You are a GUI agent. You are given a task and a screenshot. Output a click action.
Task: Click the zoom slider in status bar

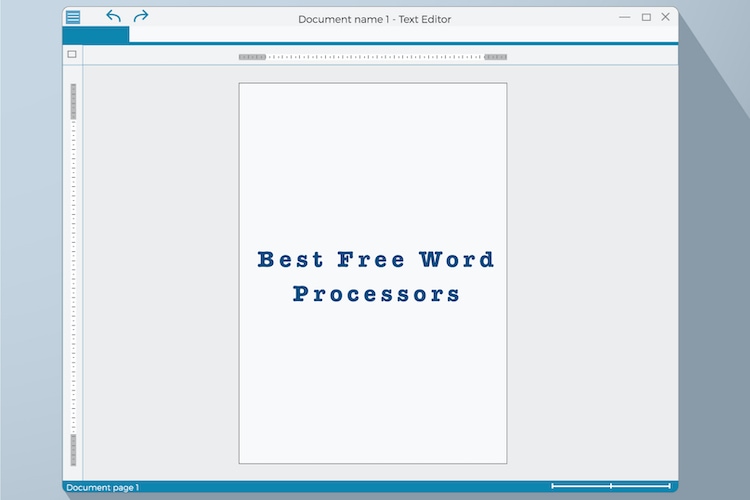[611, 486]
